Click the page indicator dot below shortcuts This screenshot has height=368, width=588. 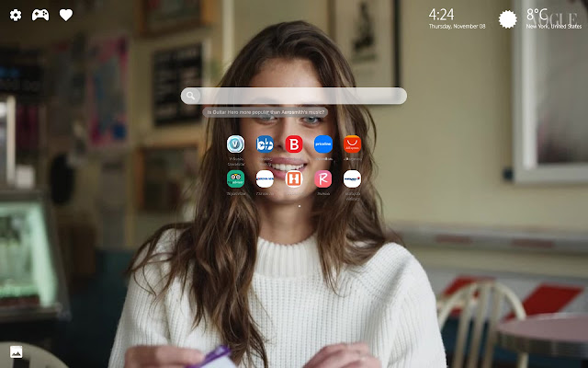click(x=300, y=206)
